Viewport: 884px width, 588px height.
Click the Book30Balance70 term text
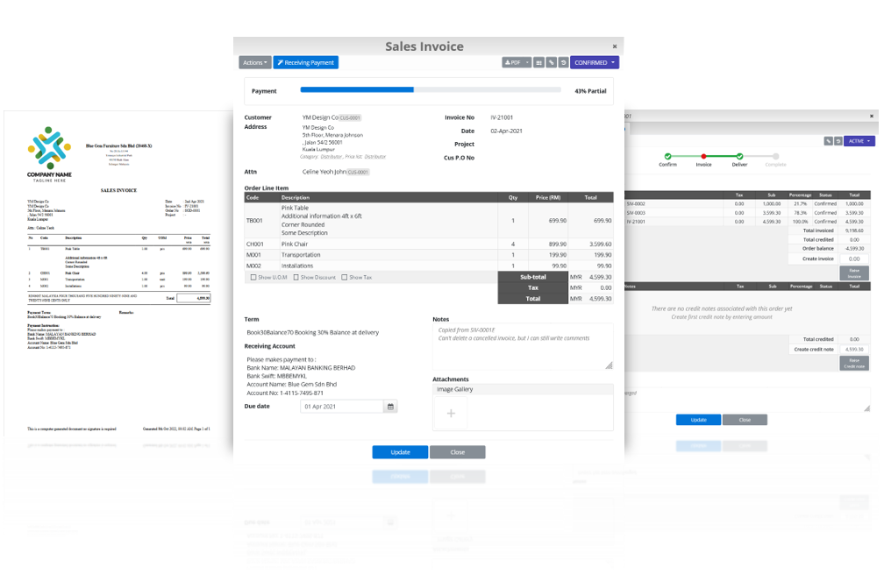click(312, 332)
